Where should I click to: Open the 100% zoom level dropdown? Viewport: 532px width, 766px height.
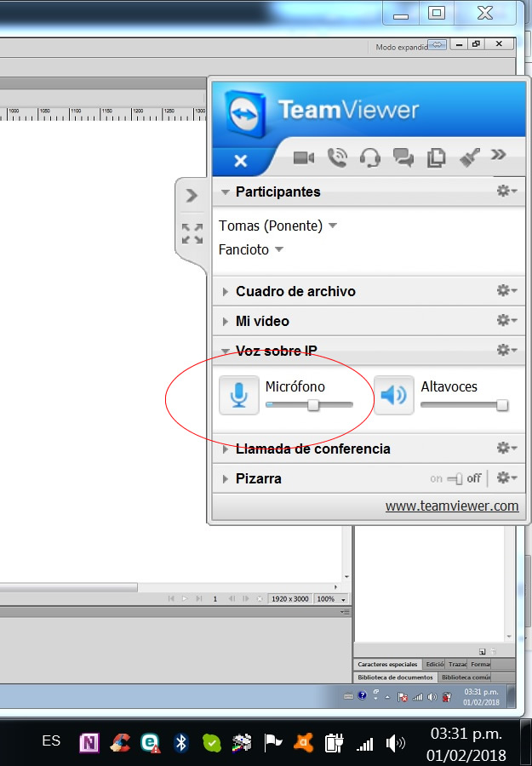[327, 599]
